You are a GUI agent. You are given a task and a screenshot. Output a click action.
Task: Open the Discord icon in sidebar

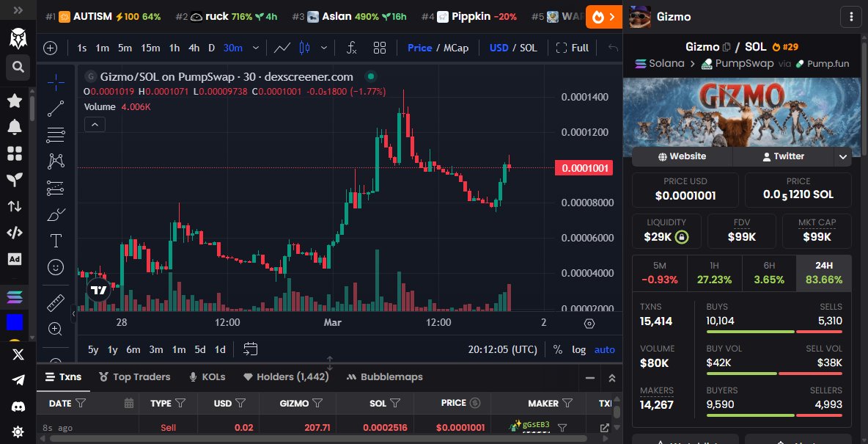tap(18, 407)
